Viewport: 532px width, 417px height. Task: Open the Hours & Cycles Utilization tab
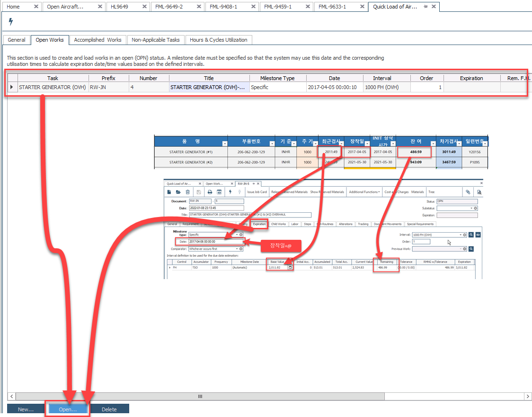[218, 40]
